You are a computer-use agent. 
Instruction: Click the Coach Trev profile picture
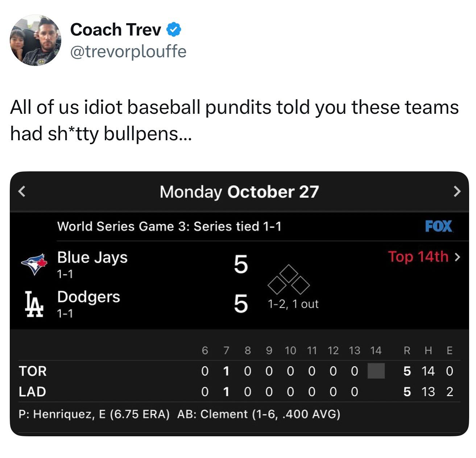click(36, 40)
